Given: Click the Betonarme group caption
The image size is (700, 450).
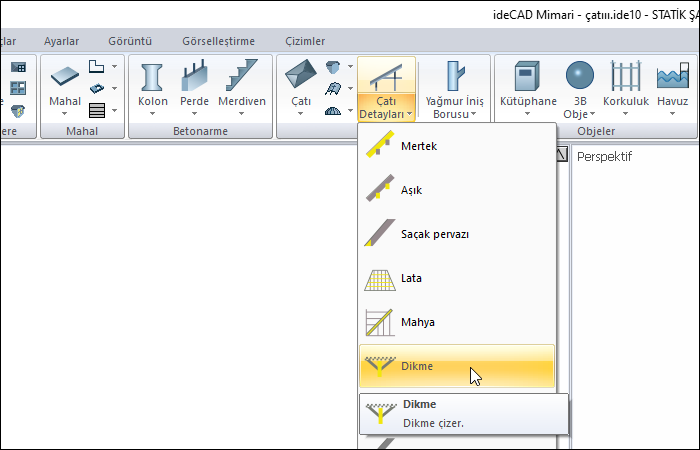Looking at the screenshot, I should pos(200,131).
